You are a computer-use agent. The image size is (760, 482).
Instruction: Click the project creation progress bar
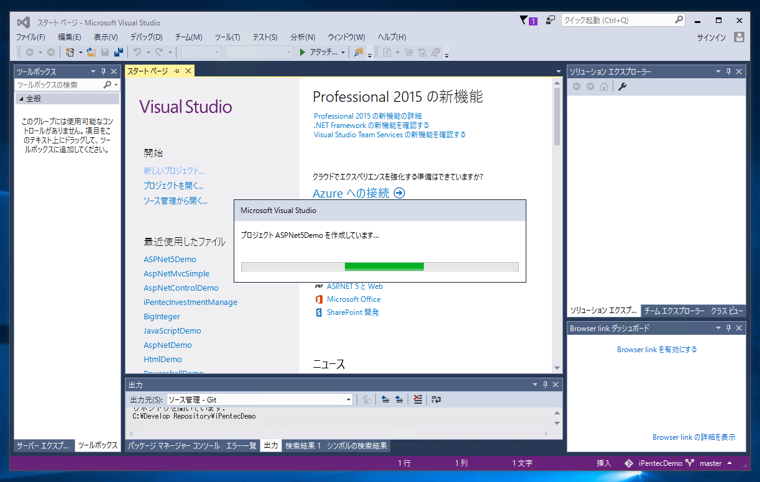[380, 267]
